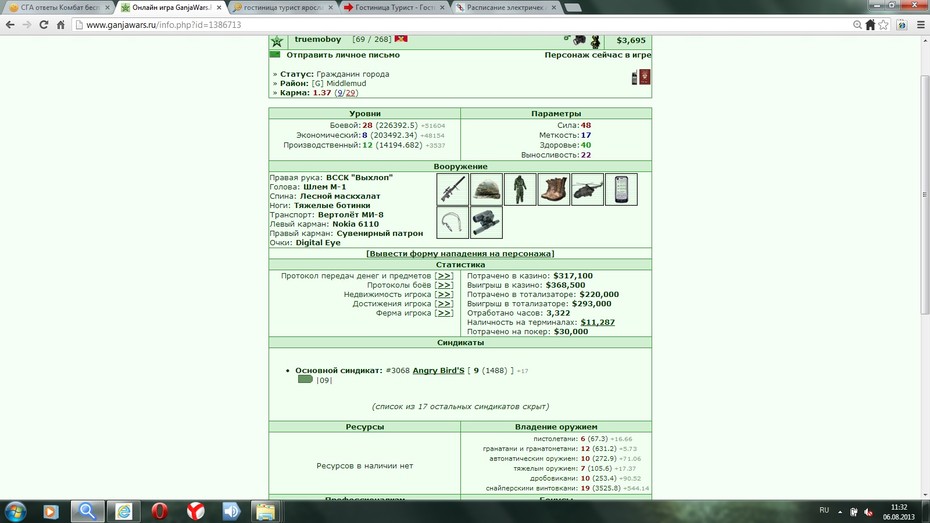
Task: Bookmark this page with the star
Action: pyautogui.click(x=884, y=25)
